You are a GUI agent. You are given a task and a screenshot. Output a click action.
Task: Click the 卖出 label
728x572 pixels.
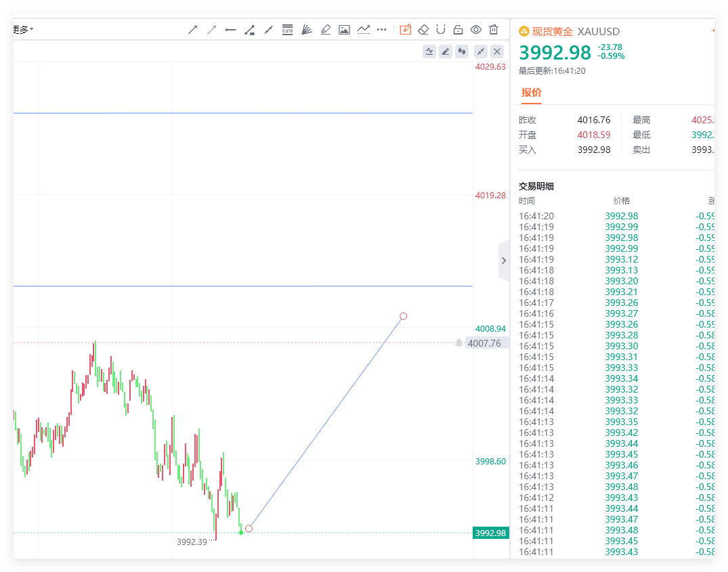641,150
